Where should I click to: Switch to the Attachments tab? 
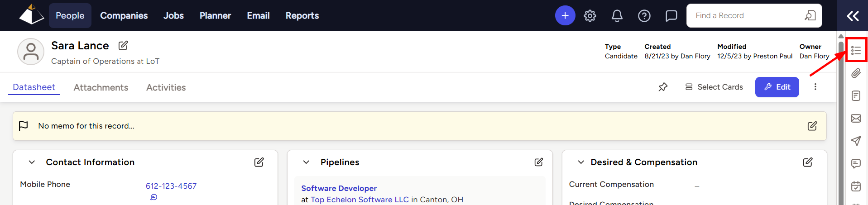[101, 87]
